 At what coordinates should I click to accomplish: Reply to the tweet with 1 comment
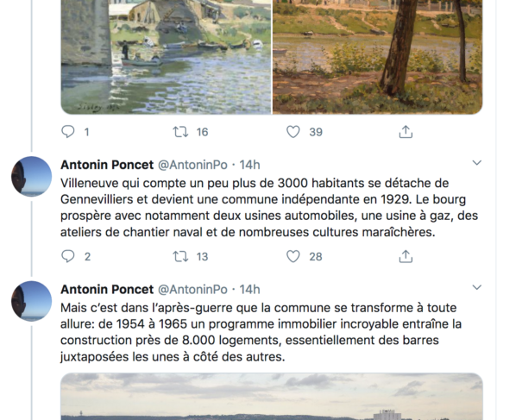[x=68, y=132]
